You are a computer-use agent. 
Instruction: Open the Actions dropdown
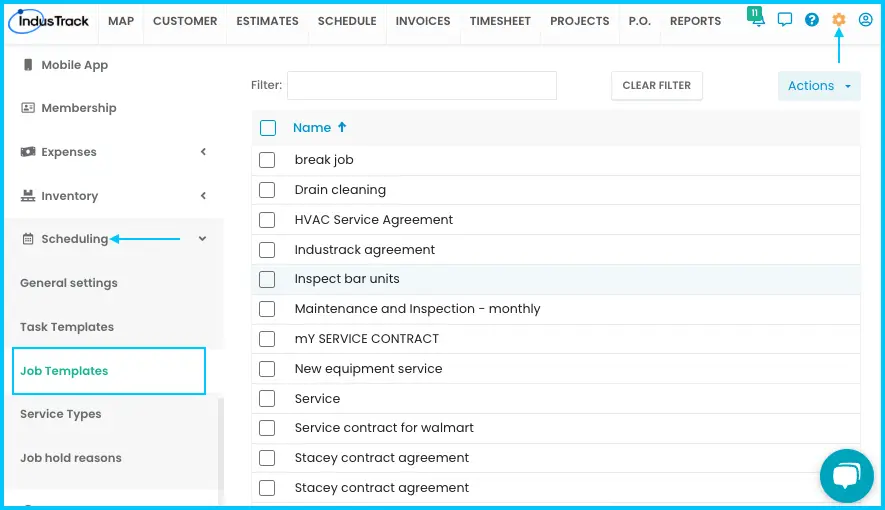(x=819, y=86)
